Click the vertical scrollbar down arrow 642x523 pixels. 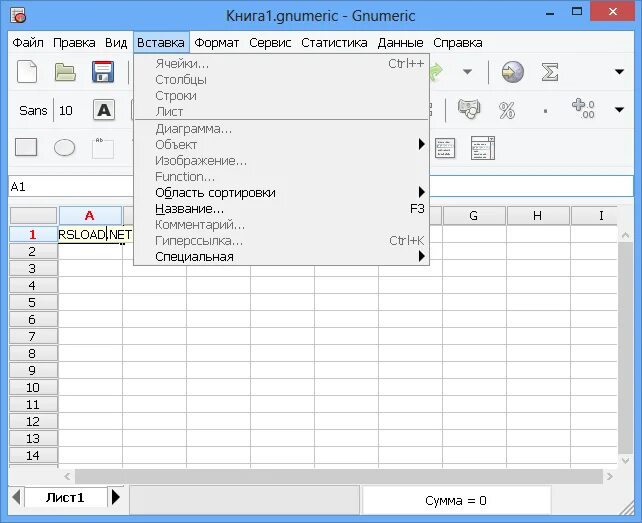(x=626, y=461)
